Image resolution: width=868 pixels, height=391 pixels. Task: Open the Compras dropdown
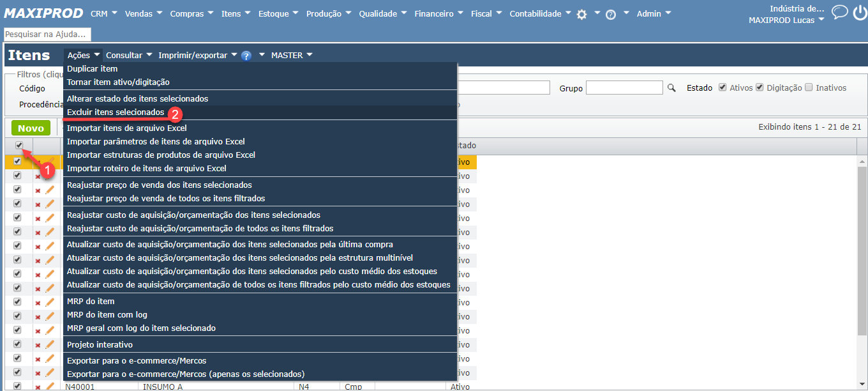(192, 13)
